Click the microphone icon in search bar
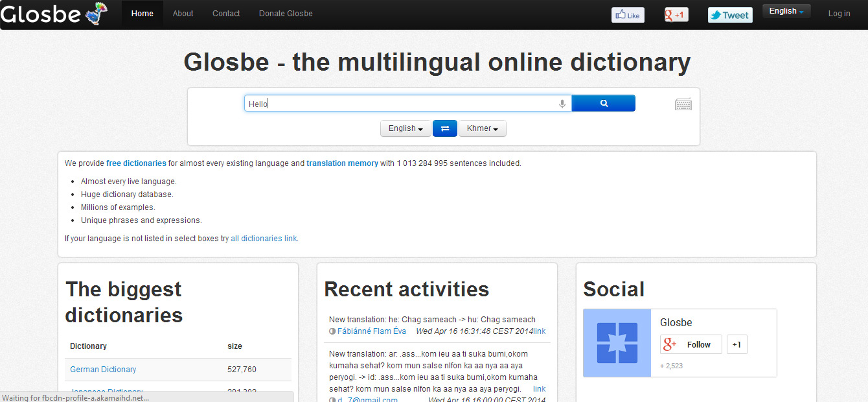868x402 pixels. pyautogui.click(x=561, y=103)
